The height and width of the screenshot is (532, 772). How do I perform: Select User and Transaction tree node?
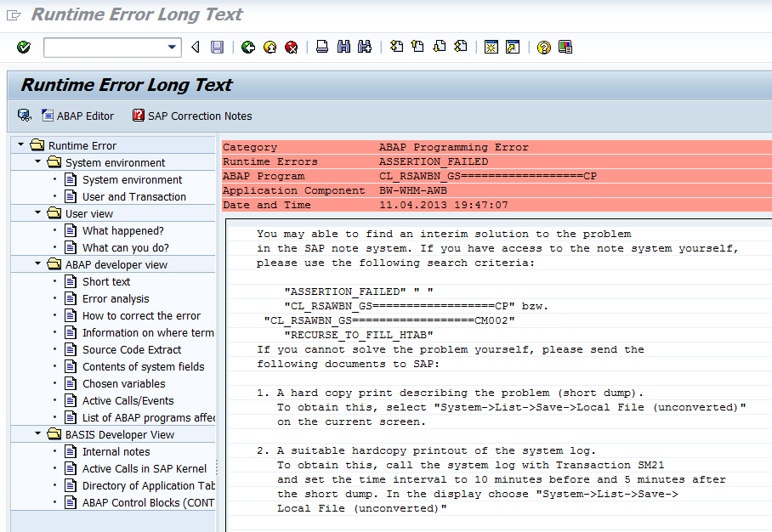coord(134,197)
